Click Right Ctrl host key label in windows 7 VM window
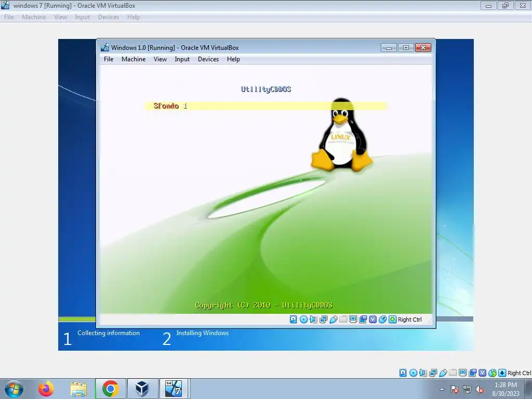Image resolution: width=532 pixels, height=399 pixels. pos(519,373)
